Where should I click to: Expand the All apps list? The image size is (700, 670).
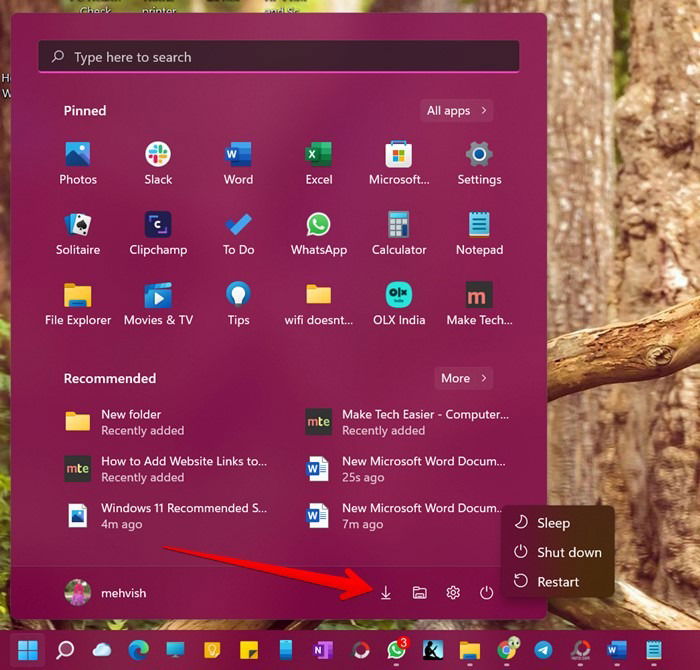(456, 110)
